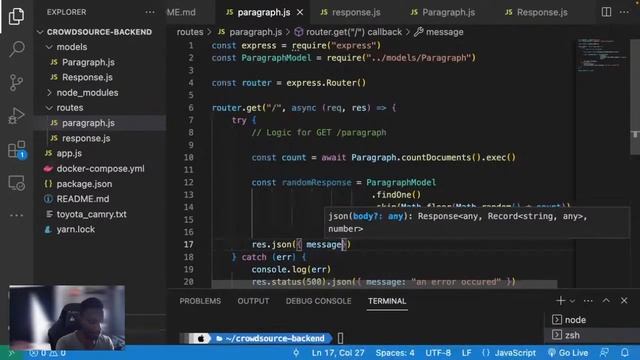
Task: Open toyota_camry.txt file
Action: click(x=91, y=214)
